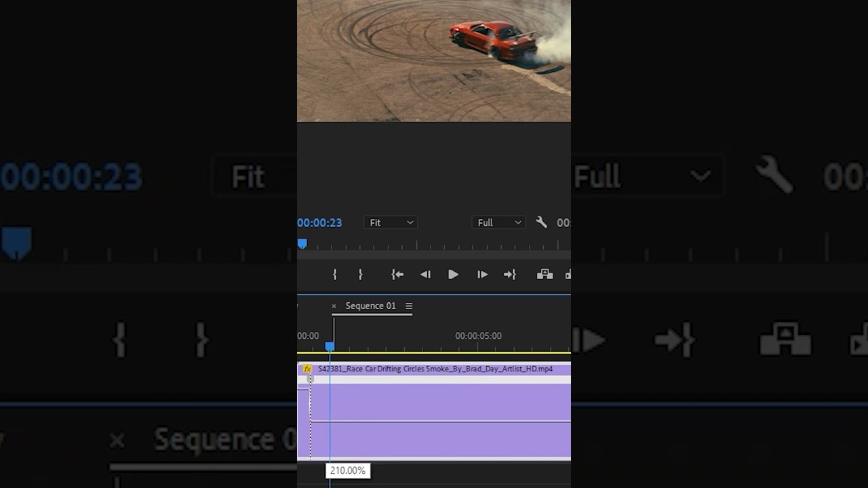Click the Program monitor blue playhead marker
This screenshot has width=868, height=488.
point(302,243)
